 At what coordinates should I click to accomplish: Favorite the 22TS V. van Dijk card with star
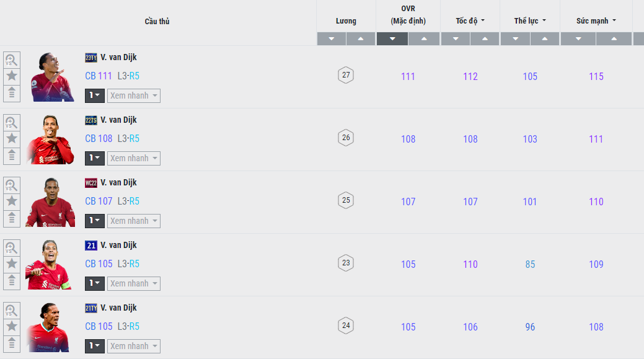click(x=12, y=139)
